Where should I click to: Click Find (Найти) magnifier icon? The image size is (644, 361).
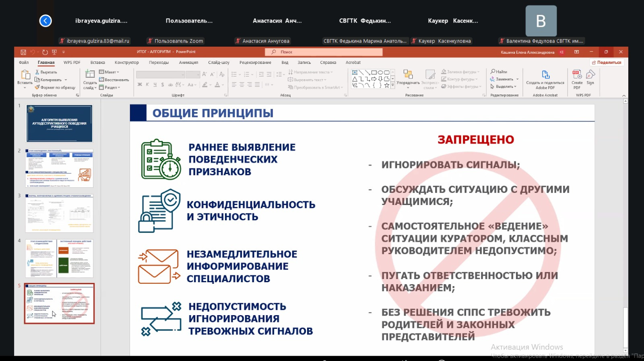493,72
